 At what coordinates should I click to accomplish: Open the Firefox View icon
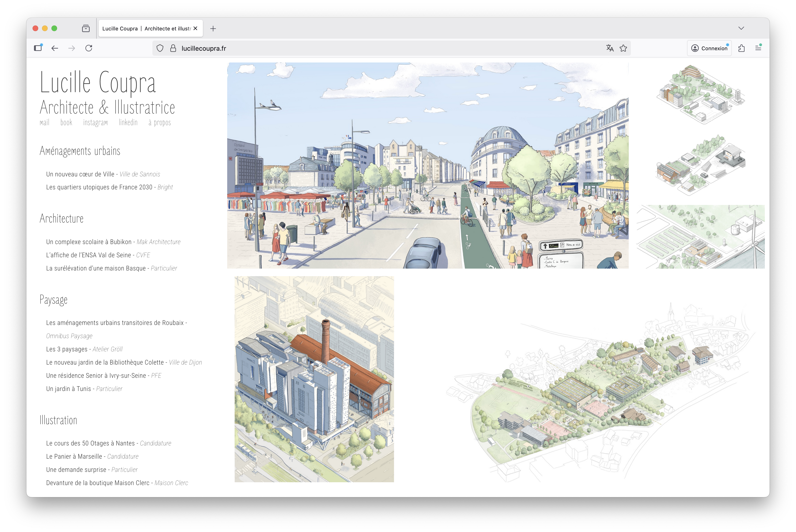tap(86, 29)
